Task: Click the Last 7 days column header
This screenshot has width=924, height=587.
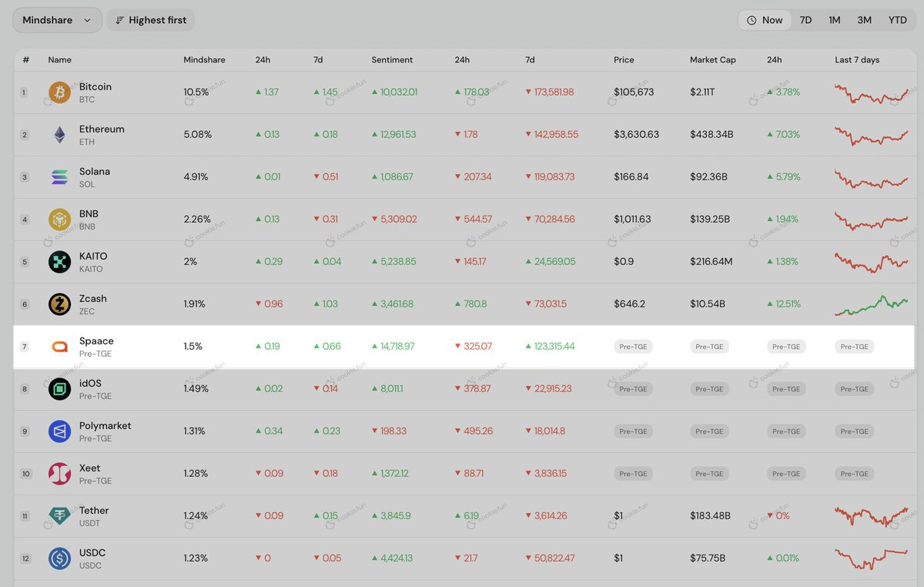Action: [x=857, y=59]
